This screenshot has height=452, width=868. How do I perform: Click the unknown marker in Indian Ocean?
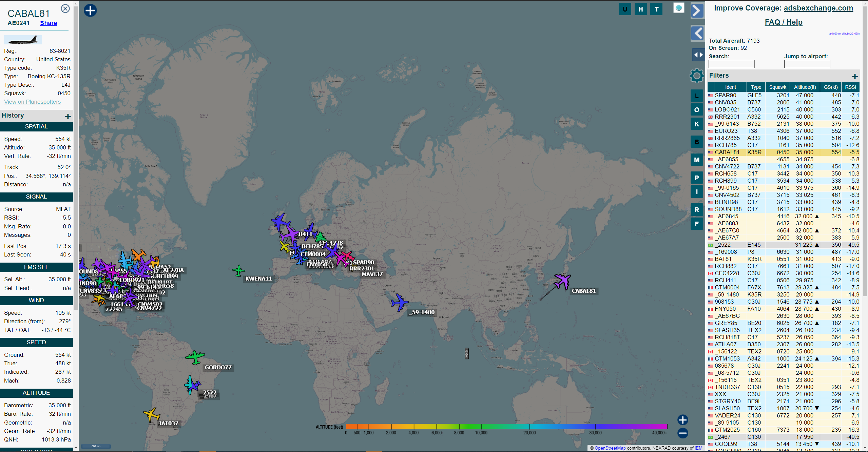pos(466,353)
